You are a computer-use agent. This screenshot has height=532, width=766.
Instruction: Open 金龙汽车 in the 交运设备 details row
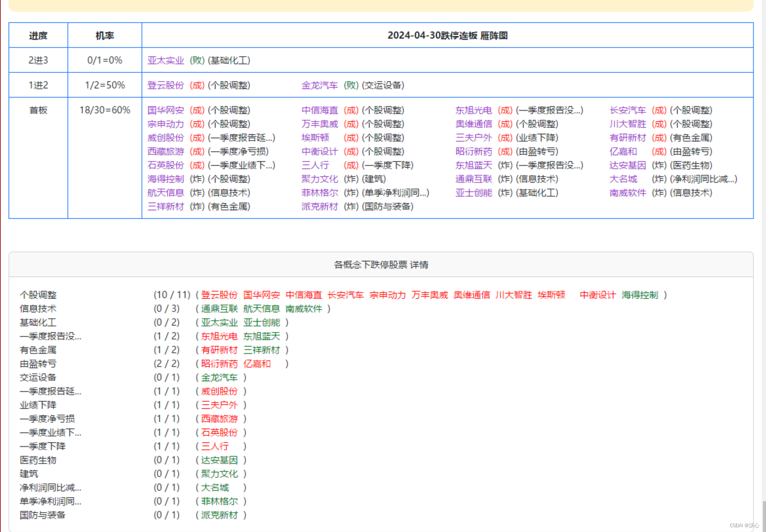219,377
